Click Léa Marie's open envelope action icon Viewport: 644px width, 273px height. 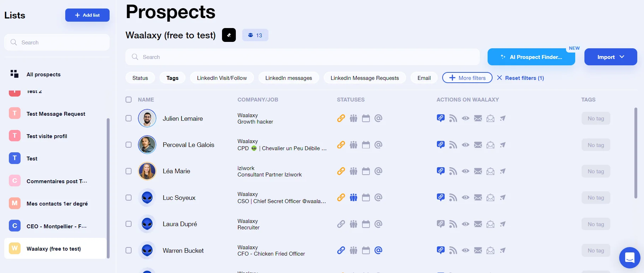coord(490,171)
